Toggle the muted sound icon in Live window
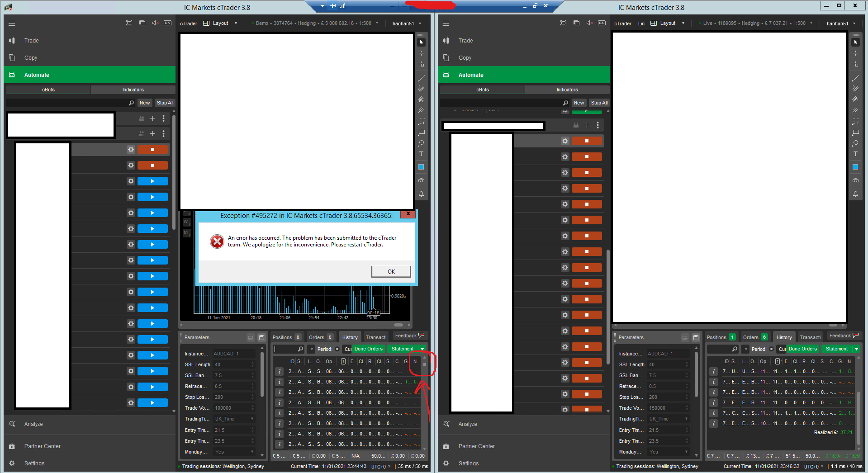 click(x=589, y=23)
